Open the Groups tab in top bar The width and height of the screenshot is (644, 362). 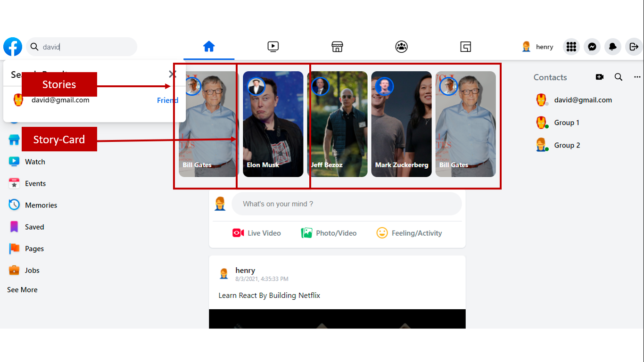(x=401, y=47)
